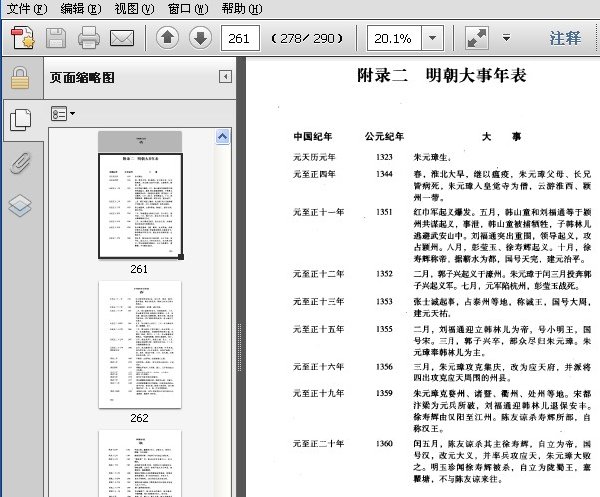Viewport: 600px width, 497px height.
Task: Click the year 1355 entry
Action: point(384,329)
